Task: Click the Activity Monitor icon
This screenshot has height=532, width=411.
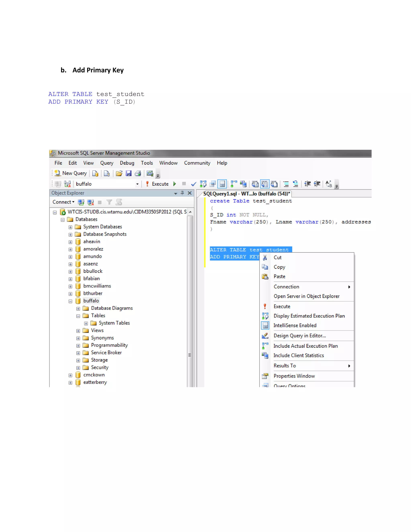Action: [x=150, y=173]
